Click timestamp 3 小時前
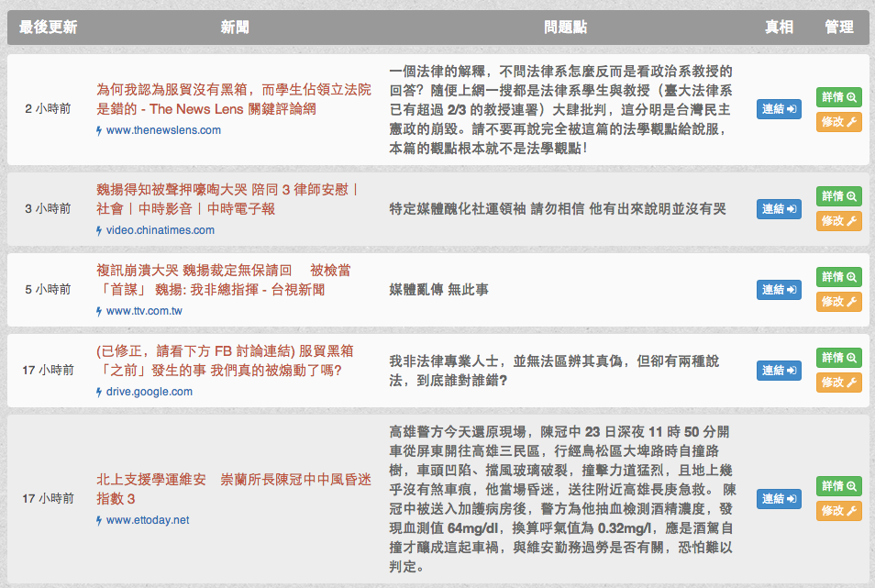Image resolution: width=875 pixels, height=588 pixels. coord(48,208)
